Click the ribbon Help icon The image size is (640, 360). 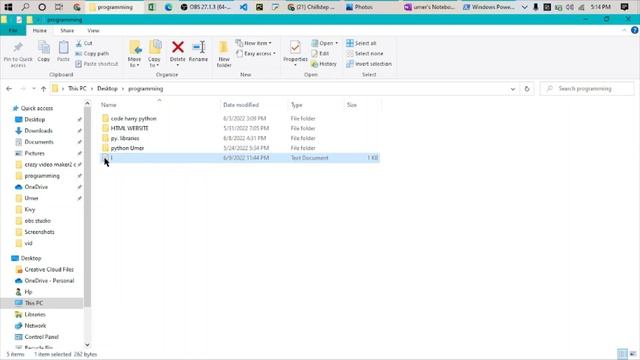click(635, 30)
